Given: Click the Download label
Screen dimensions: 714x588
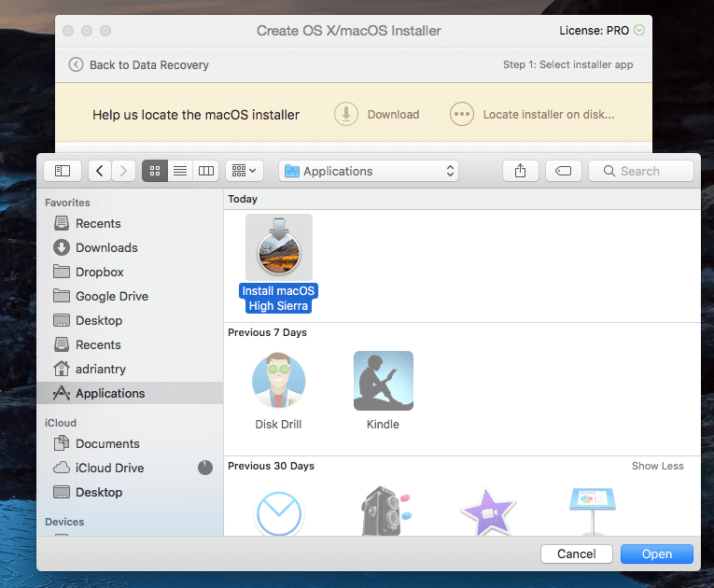Looking at the screenshot, I should [x=394, y=114].
